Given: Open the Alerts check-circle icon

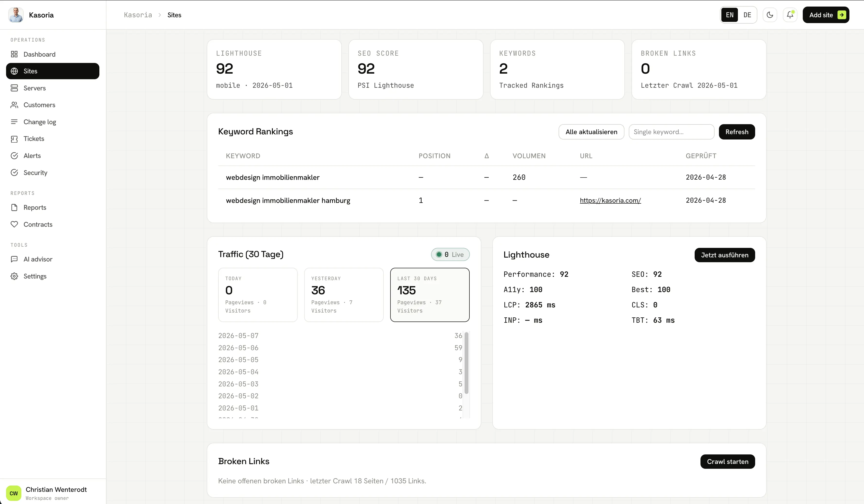Looking at the screenshot, I should [14, 156].
